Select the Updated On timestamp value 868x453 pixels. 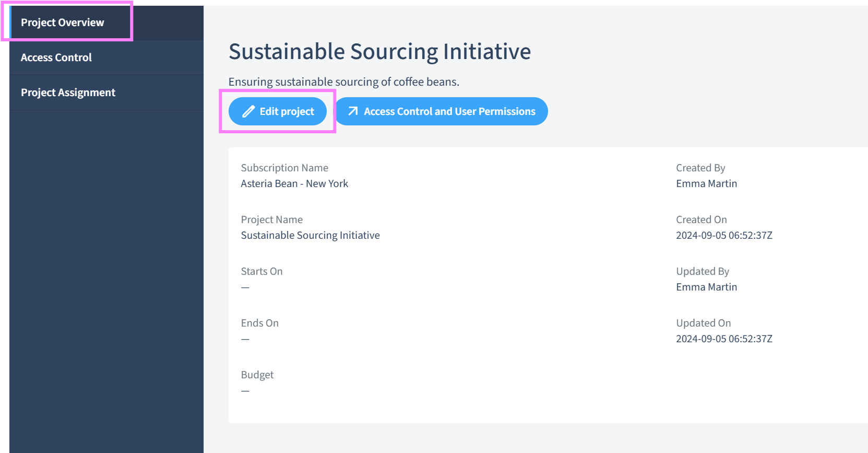pyautogui.click(x=724, y=339)
